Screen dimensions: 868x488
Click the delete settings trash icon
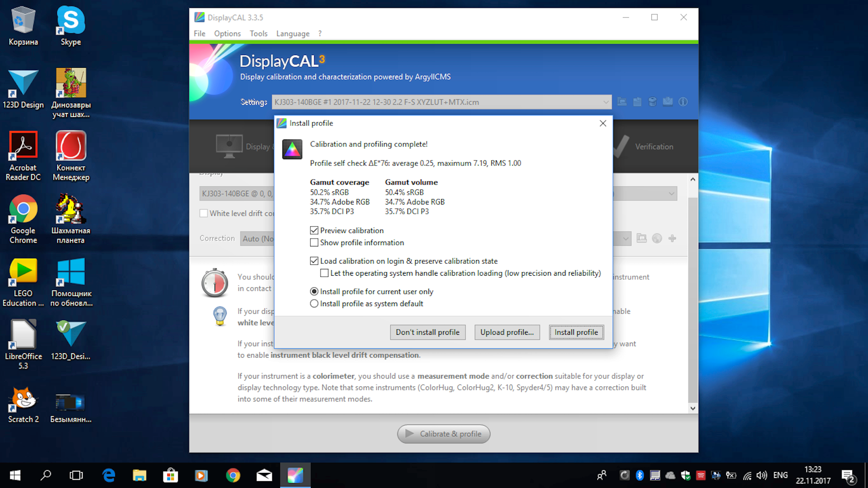[x=652, y=102]
